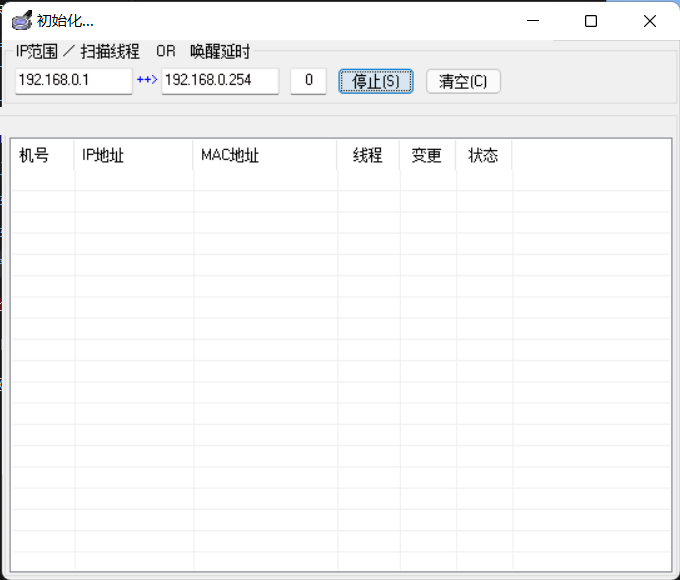
Task: Click the scan thread count field showing 0
Action: (x=308, y=81)
